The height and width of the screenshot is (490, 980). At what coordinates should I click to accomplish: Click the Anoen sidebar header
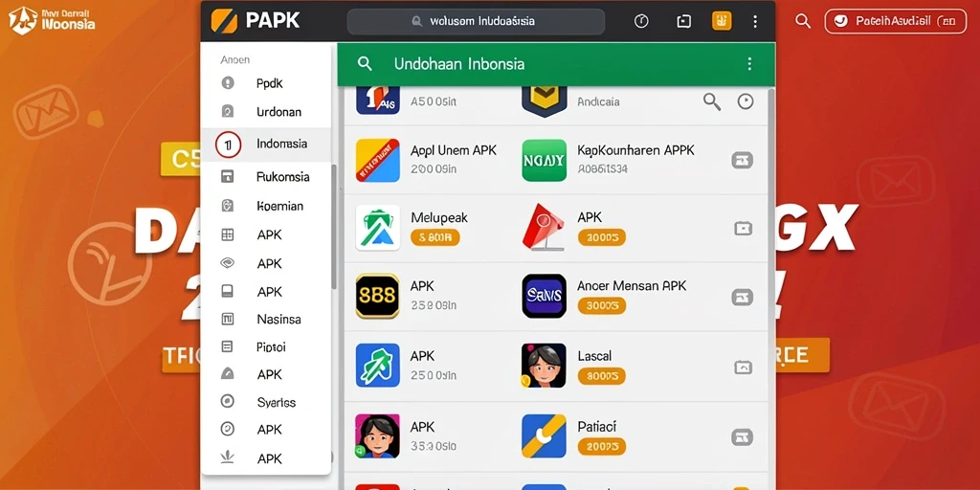coord(235,60)
